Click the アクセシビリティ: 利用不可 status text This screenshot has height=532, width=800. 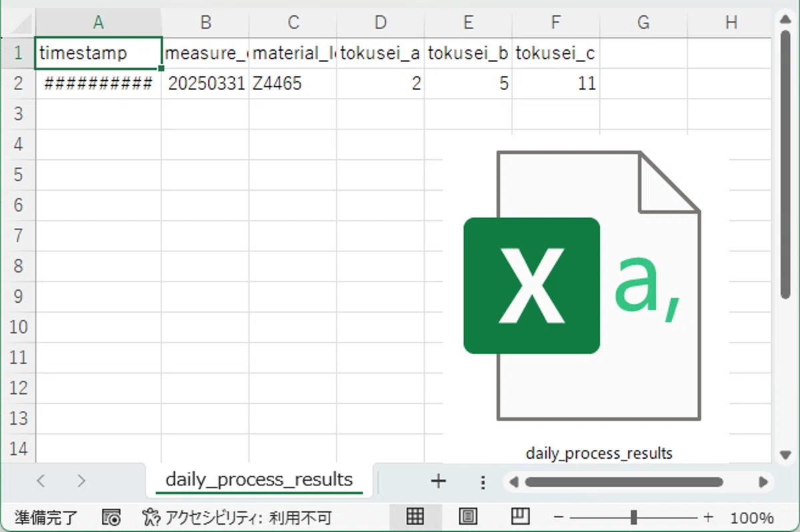tap(249, 517)
